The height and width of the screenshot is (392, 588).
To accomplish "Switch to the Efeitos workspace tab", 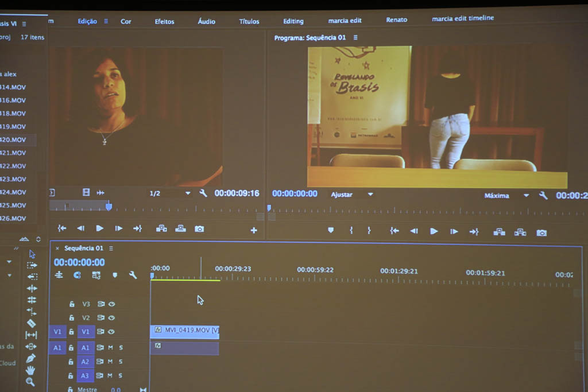I will (x=164, y=21).
